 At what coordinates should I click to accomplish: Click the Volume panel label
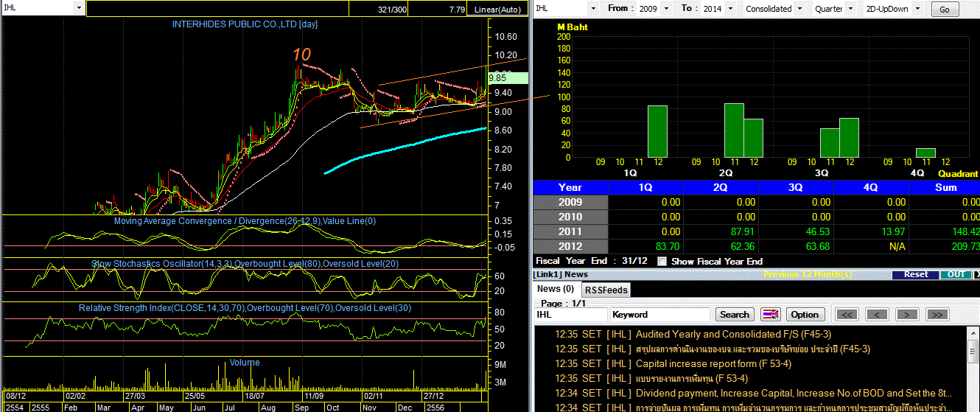pyautogui.click(x=245, y=362)
